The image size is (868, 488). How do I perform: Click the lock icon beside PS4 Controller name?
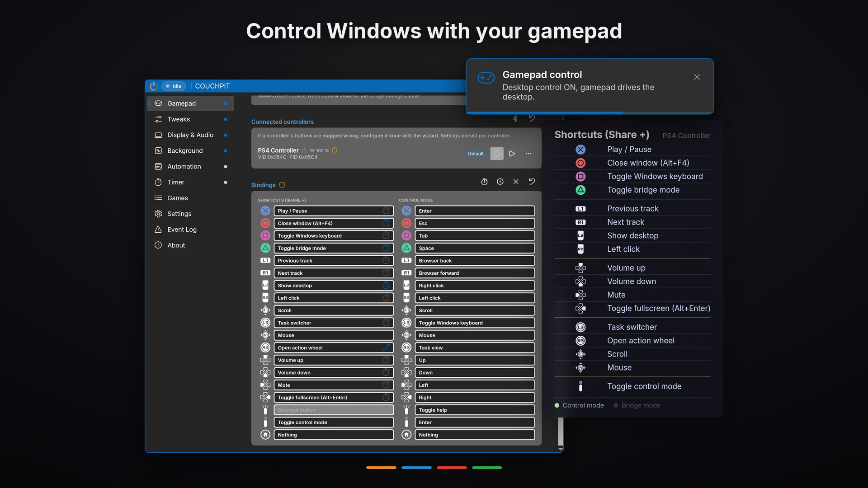(x=304, y=150)
